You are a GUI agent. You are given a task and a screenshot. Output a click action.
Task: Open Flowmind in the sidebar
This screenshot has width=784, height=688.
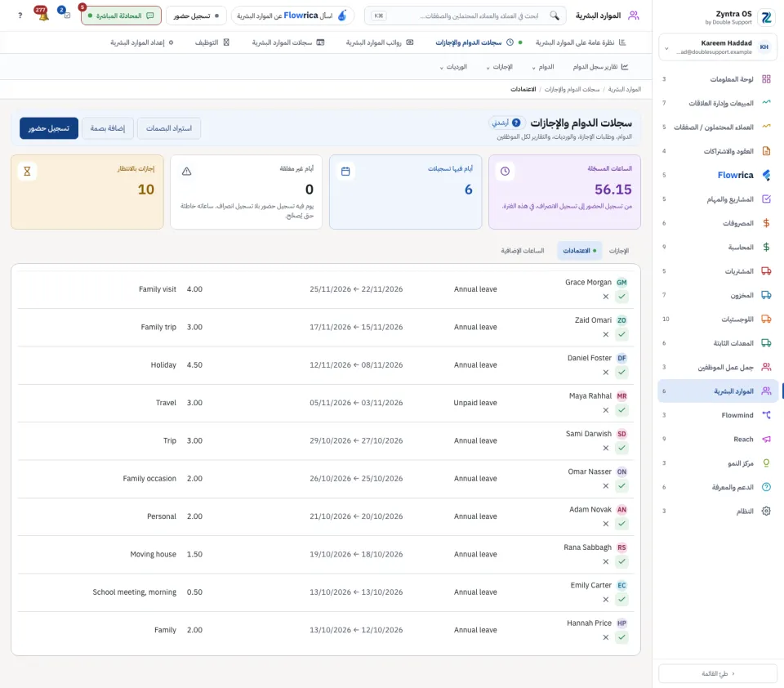click(717, 415)
